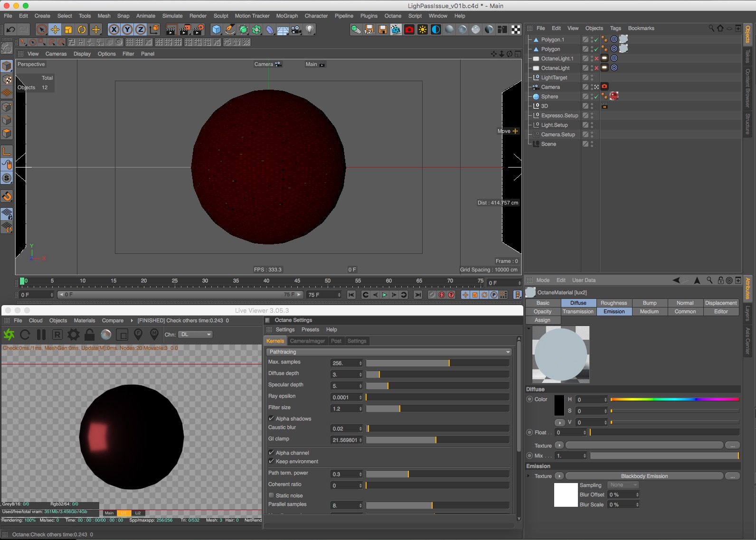Click the black Diffuse color swatch
Image resolution: width=756 pixels, height=540 pixels.
tap(559, 405)
